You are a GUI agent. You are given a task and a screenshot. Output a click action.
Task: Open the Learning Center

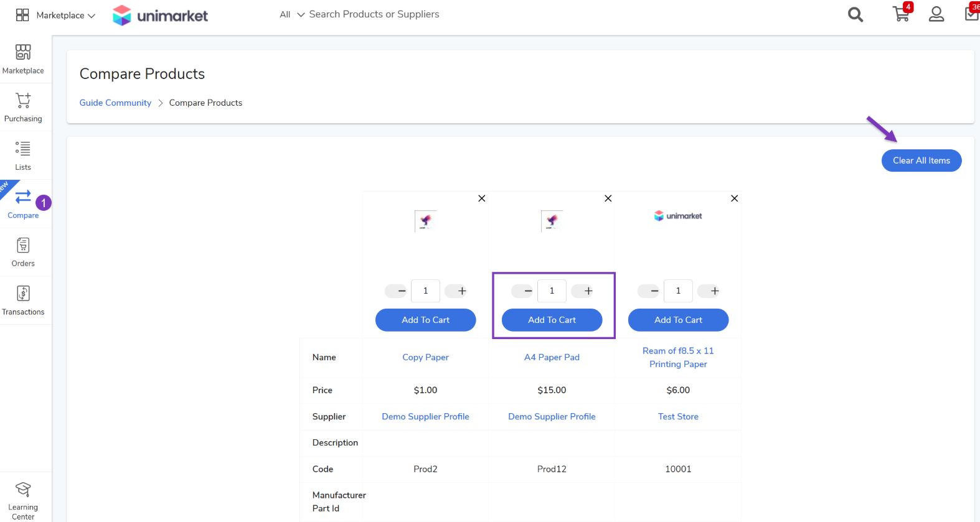(x=23, y=500)
